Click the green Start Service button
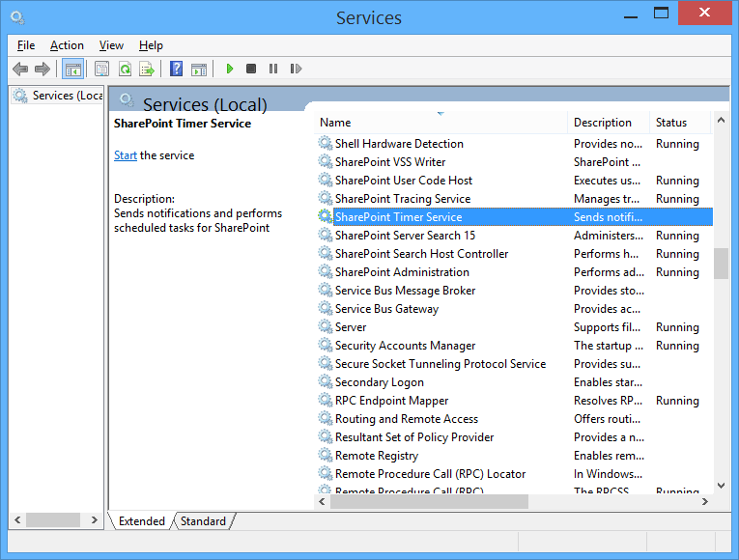739x560 pixels. coord(230,70)
